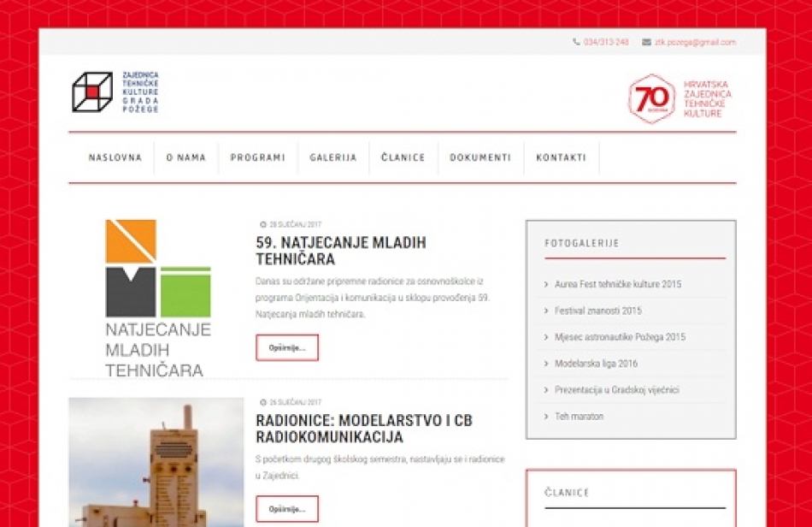Click the zik.pozega@gmail.com email link
The width and height of the screenshot is (812, 527).
click(695, 42)
